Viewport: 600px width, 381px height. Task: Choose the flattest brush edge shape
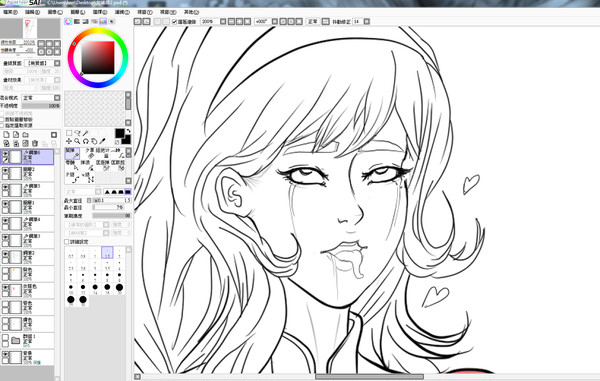click(128, 192)
